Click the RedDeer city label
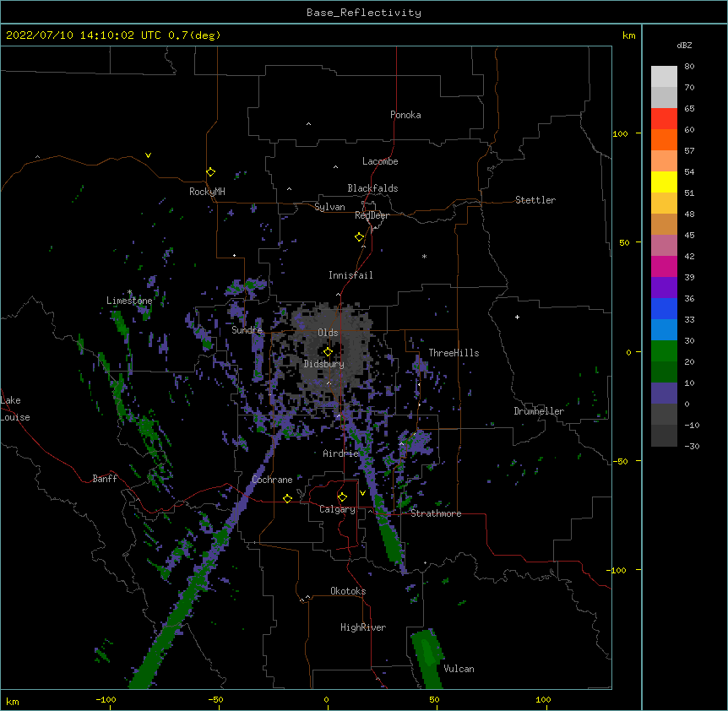 tap(372, 215)
